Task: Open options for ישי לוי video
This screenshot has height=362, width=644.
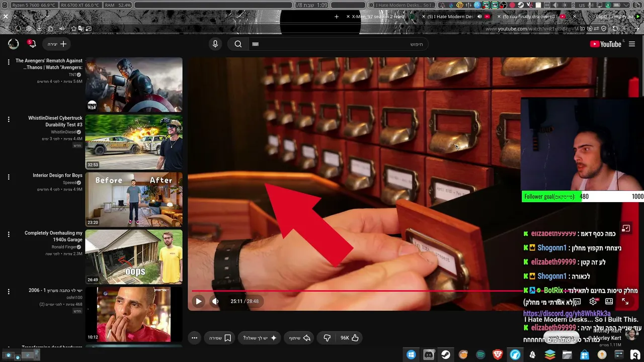Action: [x=9, y=292]
